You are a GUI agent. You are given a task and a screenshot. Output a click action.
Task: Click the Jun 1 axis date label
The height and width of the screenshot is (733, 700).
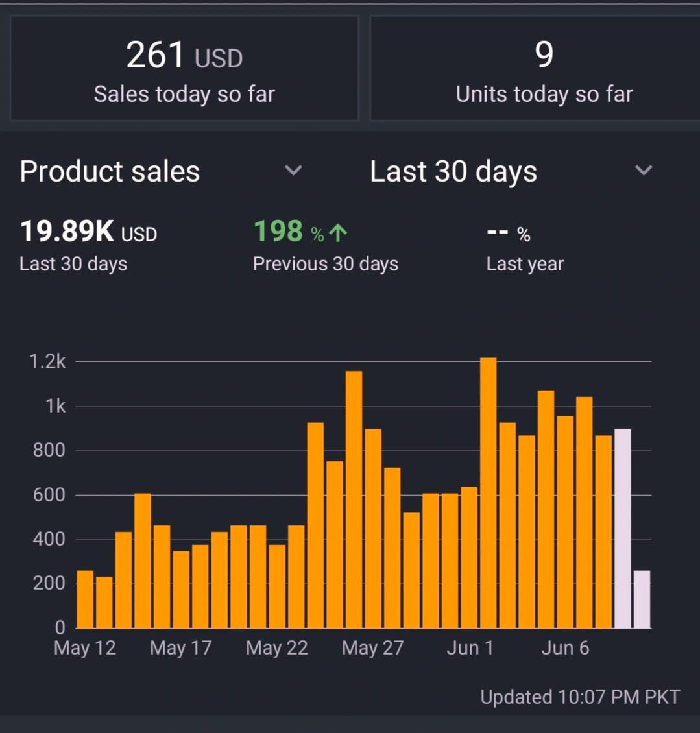coord(470,648)
